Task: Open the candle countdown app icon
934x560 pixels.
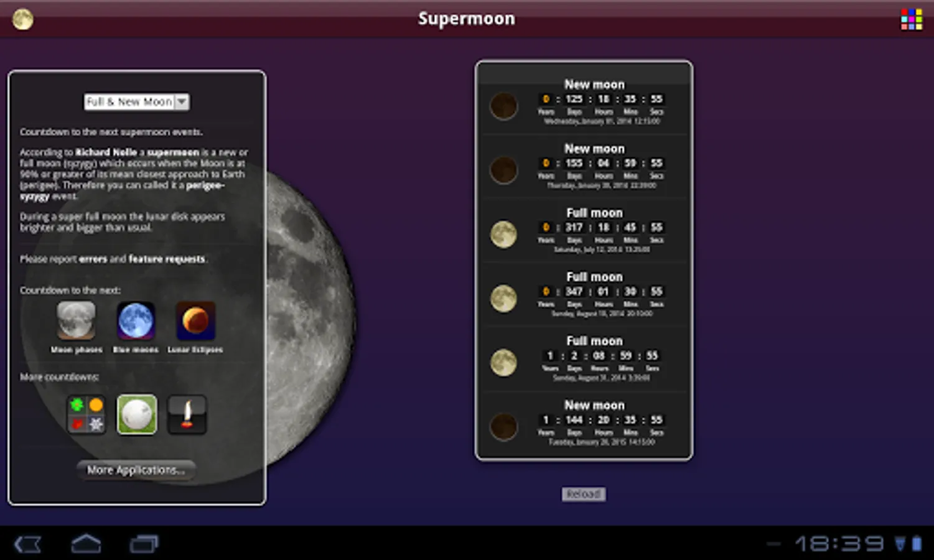Action: point(187,414)
